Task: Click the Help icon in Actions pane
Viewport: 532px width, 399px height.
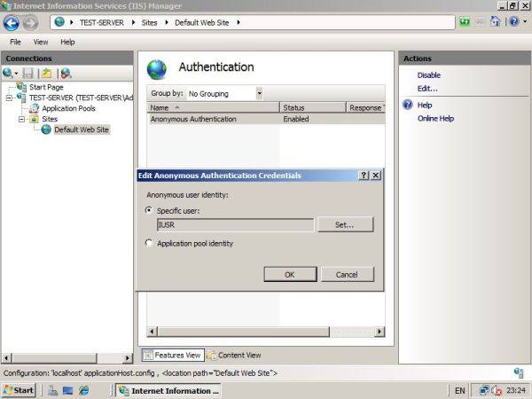Action: 408,105
